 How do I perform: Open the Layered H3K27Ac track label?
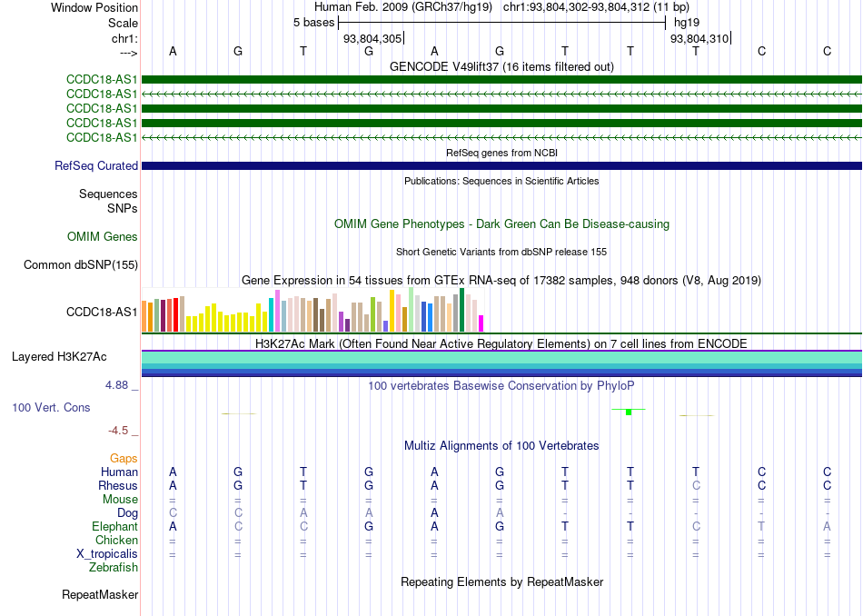pyautogui.click(x=59, y=357)
